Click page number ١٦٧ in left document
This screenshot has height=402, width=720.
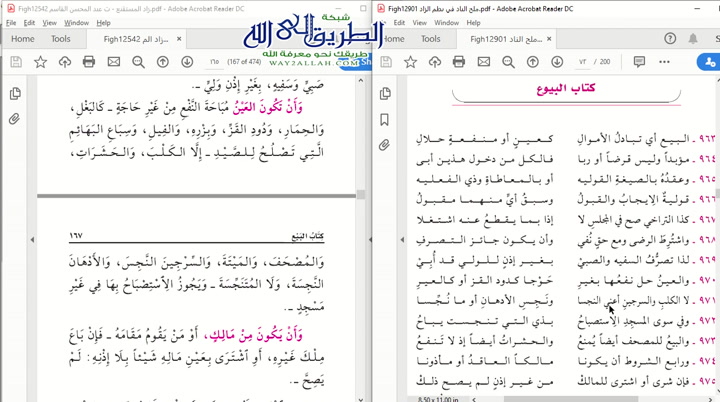pyautogui.click(x=76, y=235)
